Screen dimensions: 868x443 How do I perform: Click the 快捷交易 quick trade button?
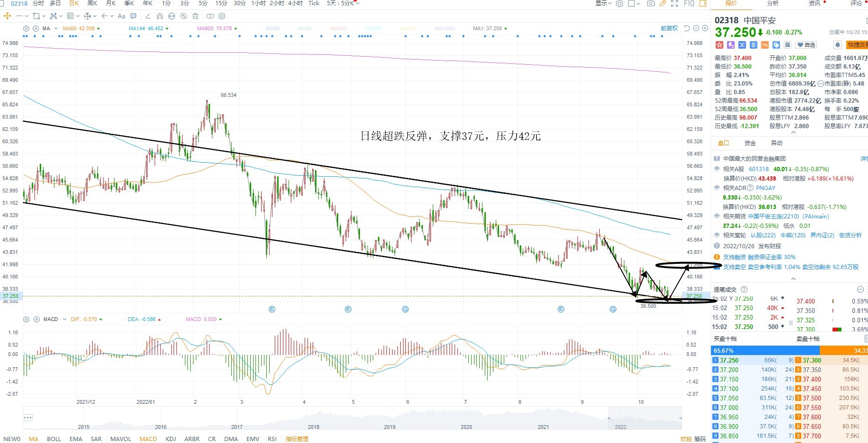click(857, 45)
